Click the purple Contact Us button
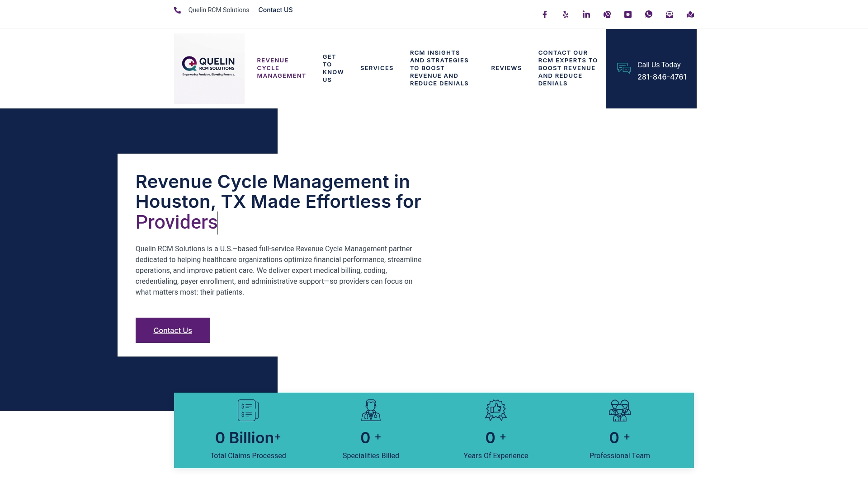Screen dimensions: 868x488 pos(173,330)
